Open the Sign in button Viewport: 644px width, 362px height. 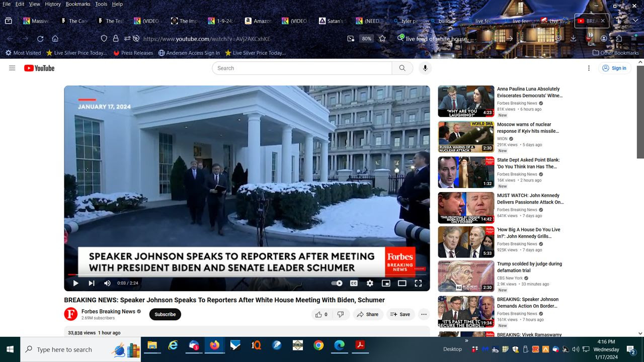tap(614, 68)
